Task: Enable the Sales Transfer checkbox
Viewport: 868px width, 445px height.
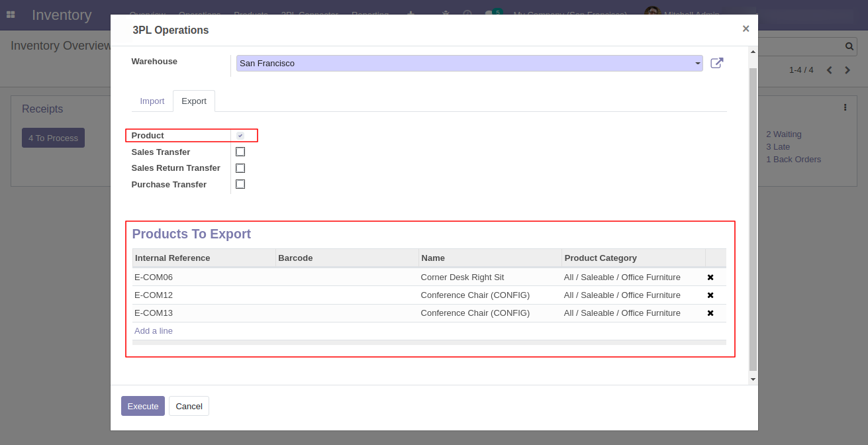Action: [x=240, y=152]
